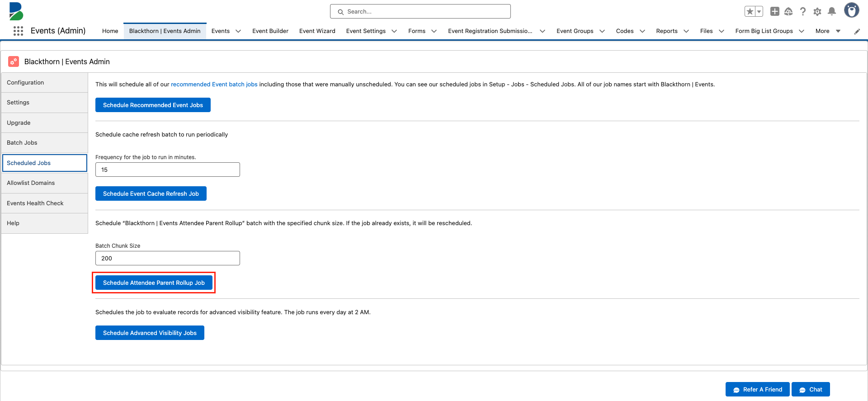Select Help in the sidebar
This screenshot has width=868, height=401.
point(45,223)
